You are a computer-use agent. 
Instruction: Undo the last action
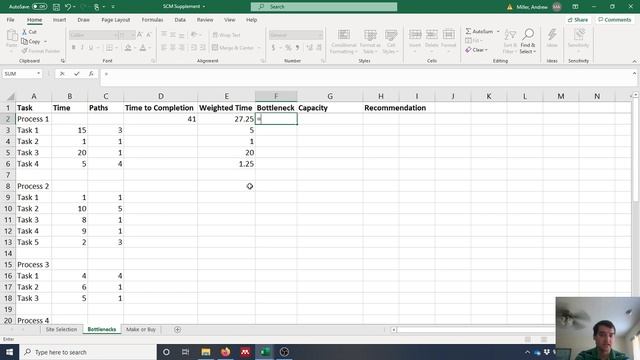68,7
